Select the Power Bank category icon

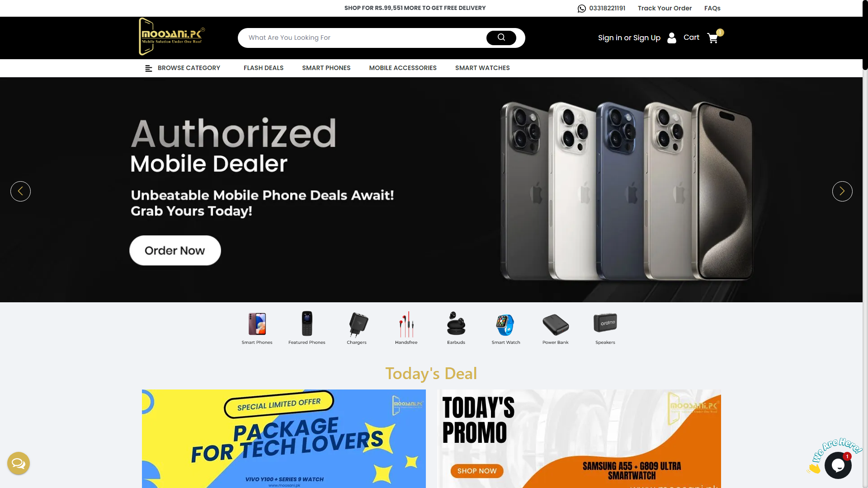[x=555, y=324]
